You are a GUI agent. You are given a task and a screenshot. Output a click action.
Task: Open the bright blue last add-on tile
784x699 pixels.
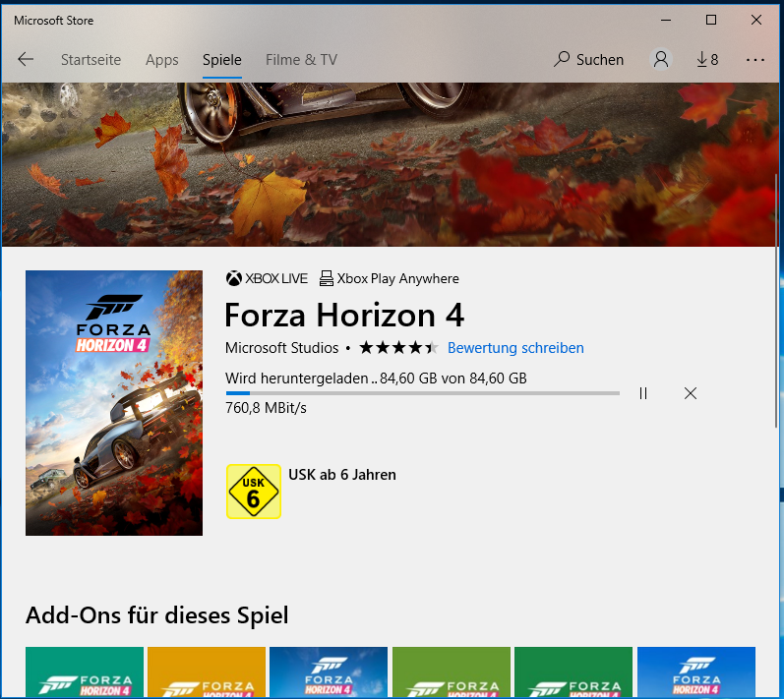(x=696, y=672)
